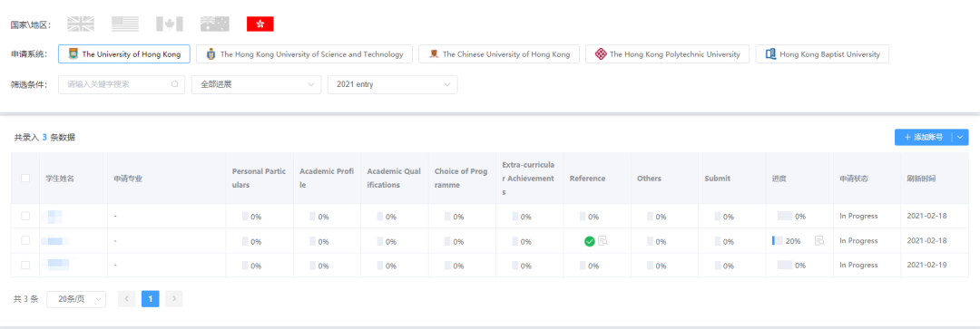Click the Personal Particulars column header
Screen dimensions: 980x329
click(259, 178)
